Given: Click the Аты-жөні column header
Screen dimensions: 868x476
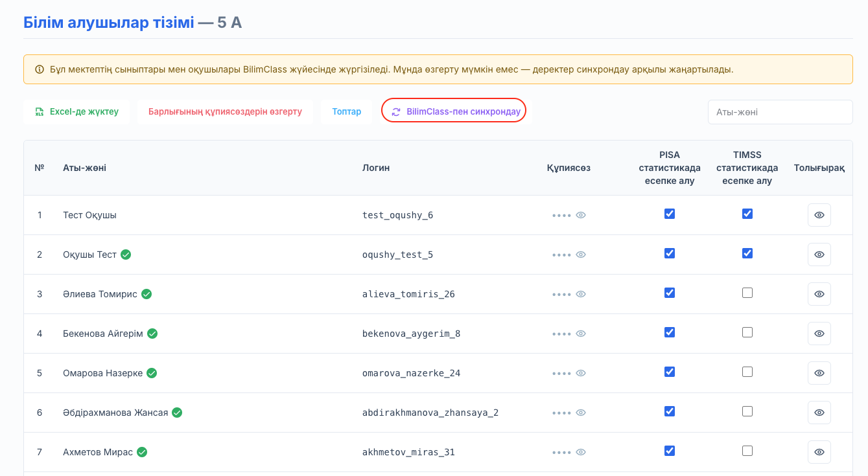Looking at the screenshot, I should click(84, 168).
